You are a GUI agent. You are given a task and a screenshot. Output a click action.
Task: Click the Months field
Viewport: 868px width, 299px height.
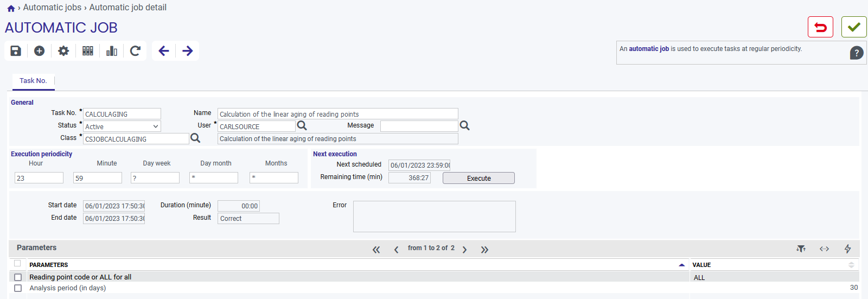tap(274, 178)
